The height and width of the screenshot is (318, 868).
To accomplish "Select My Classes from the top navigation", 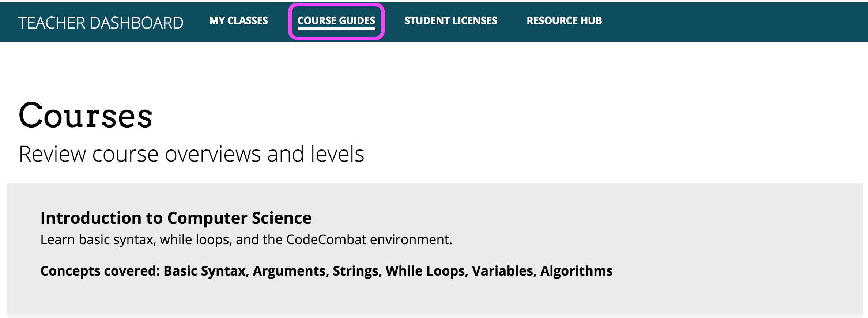I will [238, 21].
